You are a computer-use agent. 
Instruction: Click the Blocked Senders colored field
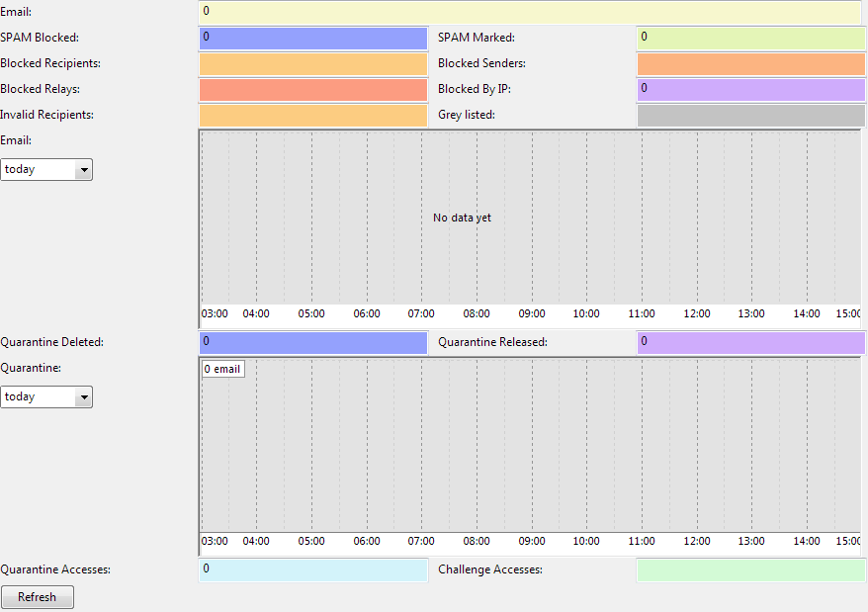click(750, 64)
